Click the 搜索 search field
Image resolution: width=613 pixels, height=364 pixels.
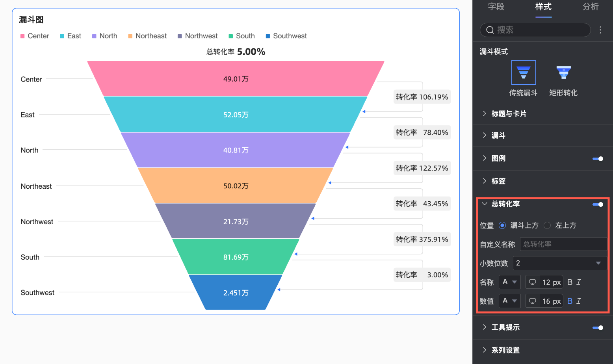[535, 30]
